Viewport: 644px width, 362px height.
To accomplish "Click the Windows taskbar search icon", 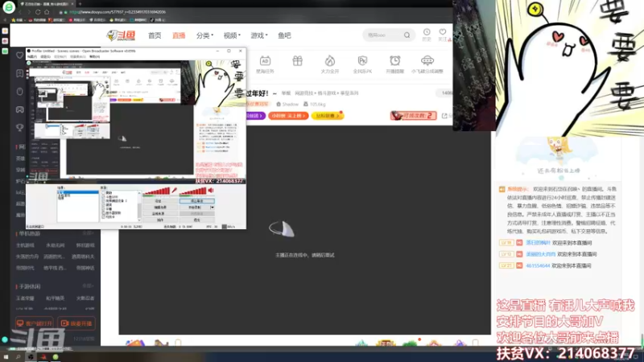I will coord(18,357).
